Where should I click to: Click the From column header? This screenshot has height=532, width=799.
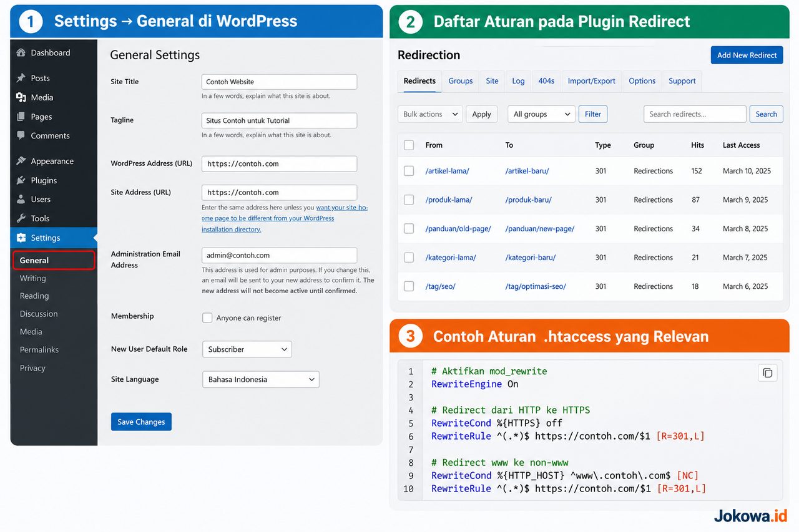click(x=434, y=145)
